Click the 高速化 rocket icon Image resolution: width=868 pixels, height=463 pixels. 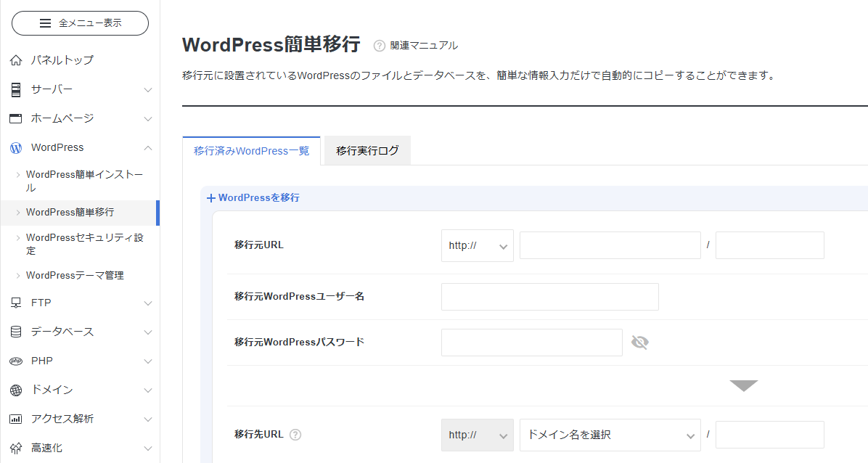[16, 448]
